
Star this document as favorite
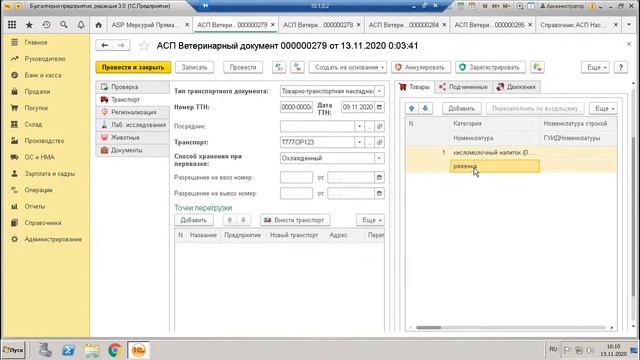(144, 46)
